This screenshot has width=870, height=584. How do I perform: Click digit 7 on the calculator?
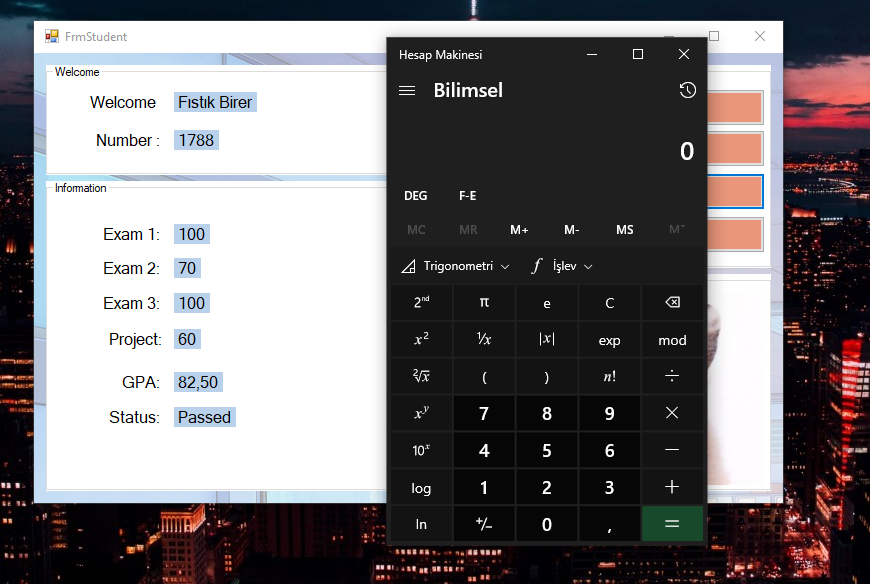[484, 413]
